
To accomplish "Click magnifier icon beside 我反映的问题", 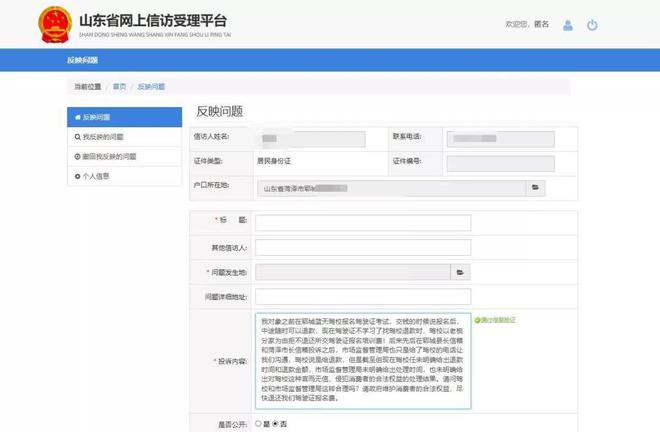I will 78,137.
